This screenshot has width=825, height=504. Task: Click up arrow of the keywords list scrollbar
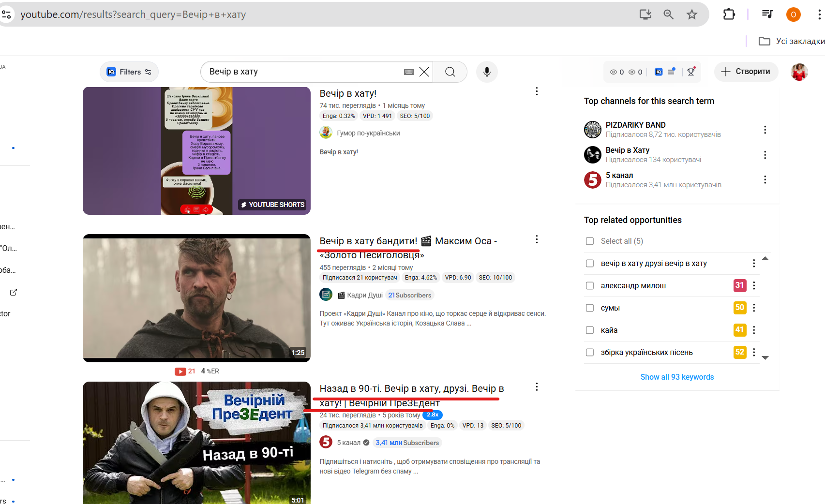click(765, 259)
